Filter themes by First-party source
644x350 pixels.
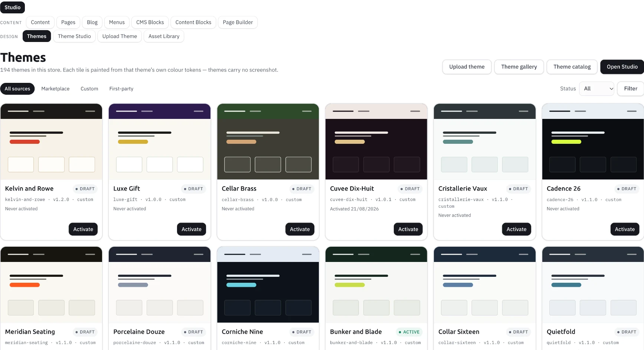tap(121, 89)
